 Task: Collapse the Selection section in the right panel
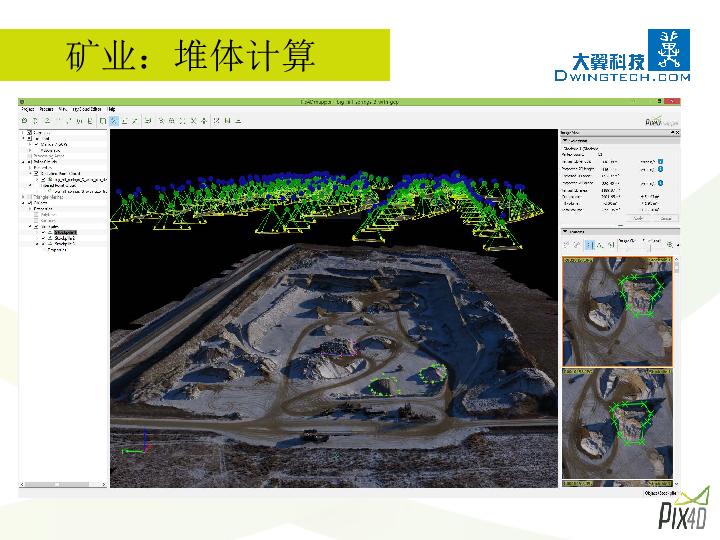566,141
